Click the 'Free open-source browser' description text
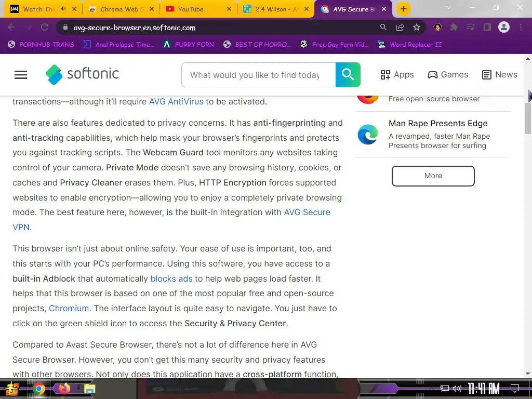This screenshot has height=399, width=532. click(434, 99)
